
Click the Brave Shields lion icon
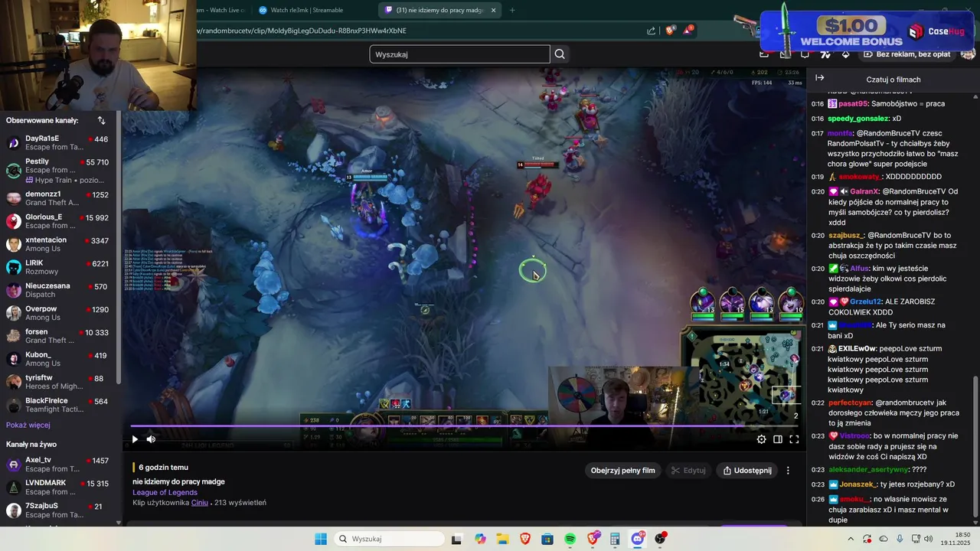[671, 31]
